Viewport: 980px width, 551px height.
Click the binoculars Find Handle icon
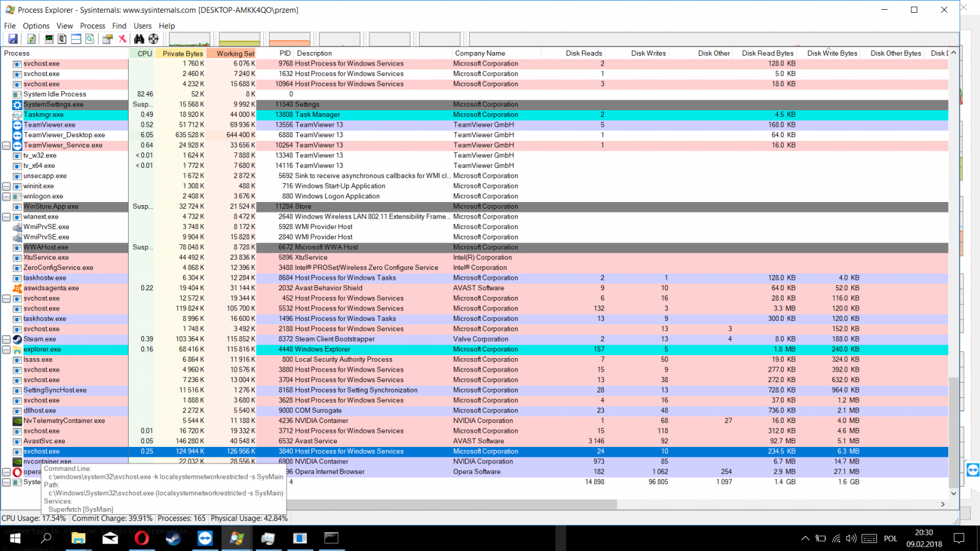coord(139,39)
